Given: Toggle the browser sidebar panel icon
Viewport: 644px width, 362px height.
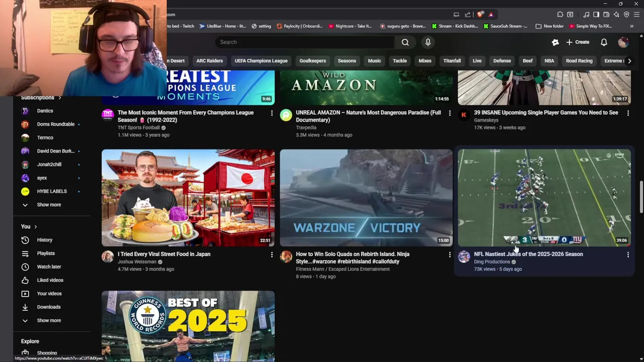Looking at the screenshot, I should 596,15.
